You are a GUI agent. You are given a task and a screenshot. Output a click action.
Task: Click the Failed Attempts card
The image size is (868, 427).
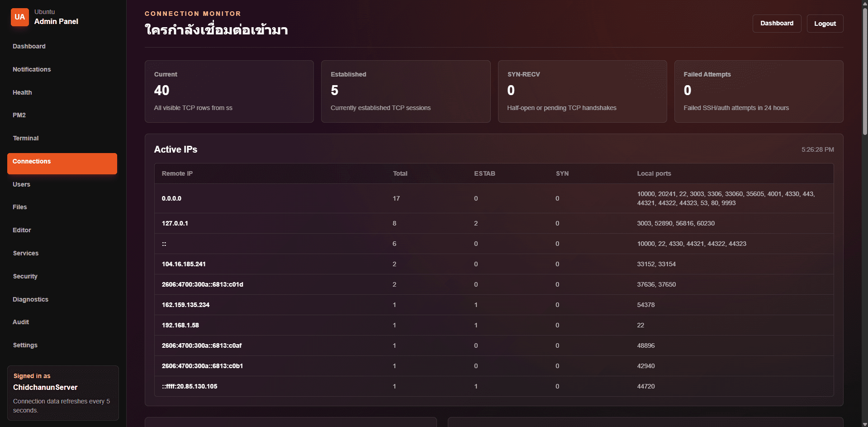[x=759, y=91]
